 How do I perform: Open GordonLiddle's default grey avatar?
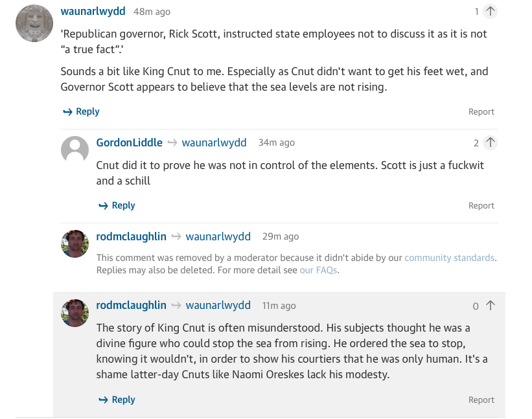point(75,150)
